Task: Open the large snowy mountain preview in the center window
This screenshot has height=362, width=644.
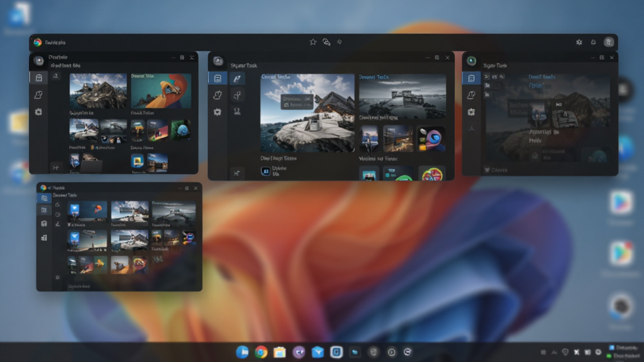Action: 307,113
